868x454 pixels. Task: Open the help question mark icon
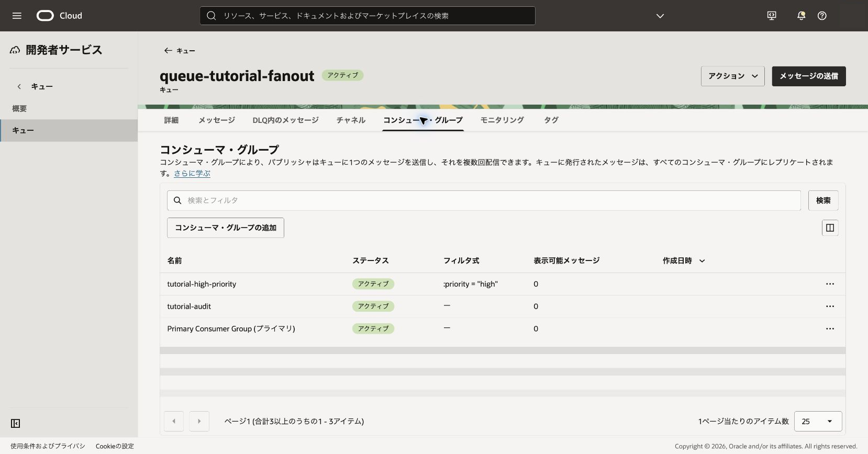(822, 16)
